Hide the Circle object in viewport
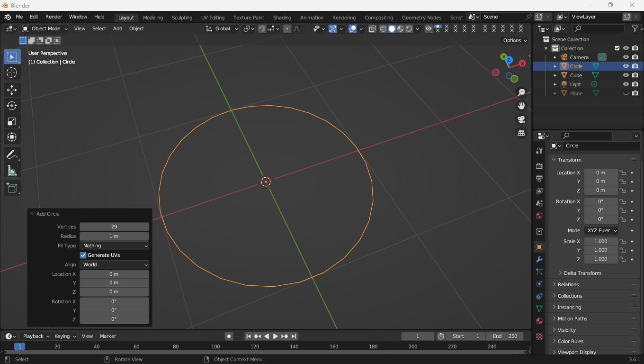 coord(626,66)
